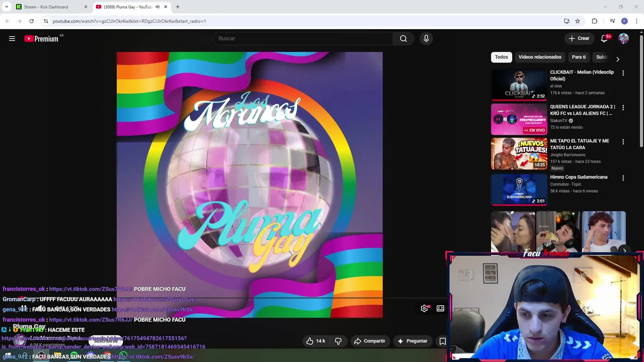The width and height of the screenshot is (644, 362).
Task: Open ME TAPO EL TATUAJE video title
Action: [x=580, y=144]
